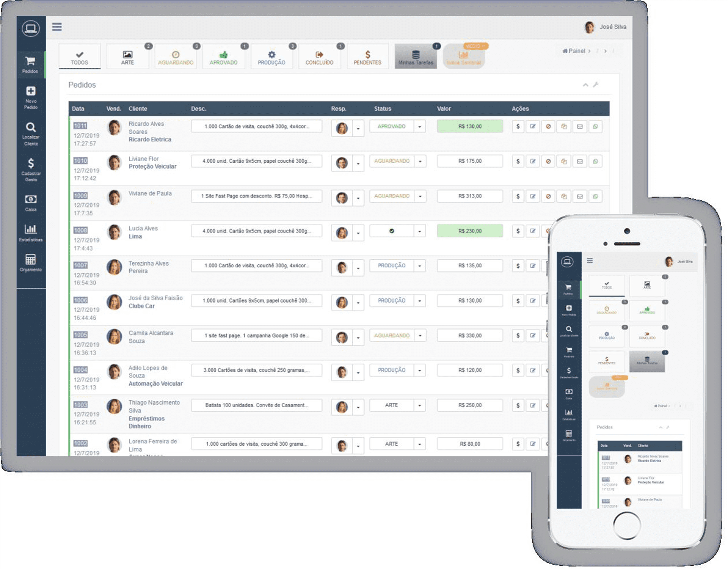Select the PENDENTES tab
Screen dimensions: 728x570
coord(368,57)
